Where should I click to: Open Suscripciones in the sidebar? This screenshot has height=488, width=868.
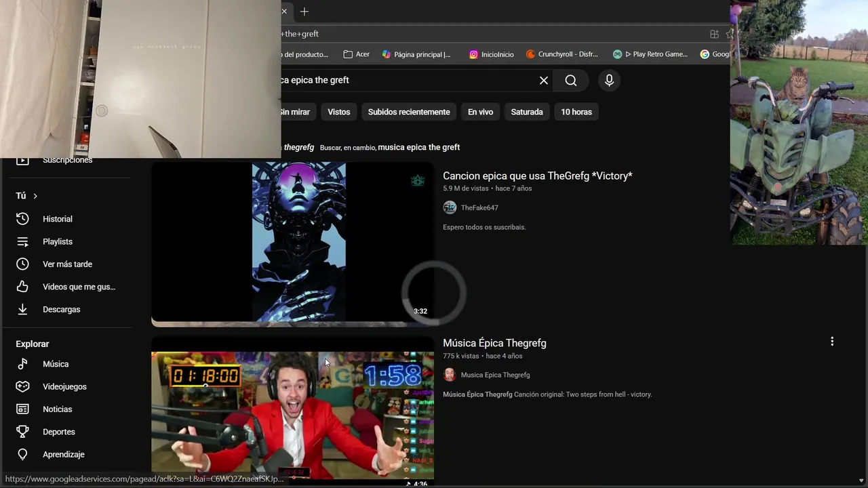click(67, 161)
